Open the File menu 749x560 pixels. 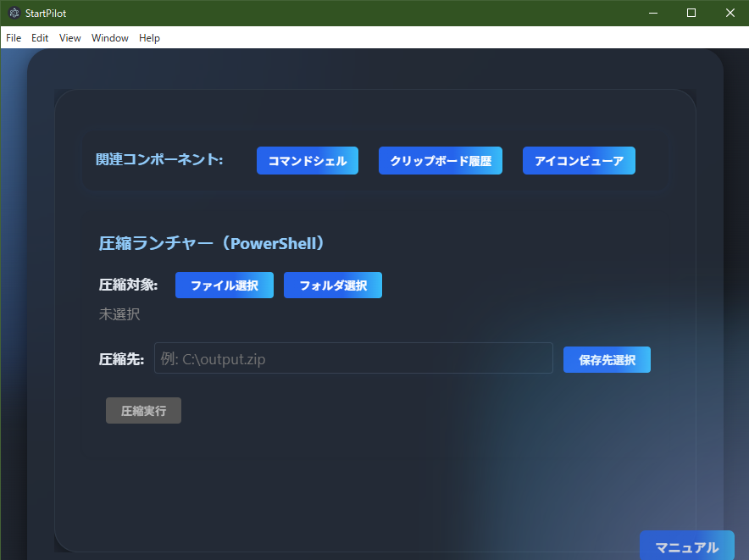point(13,38)
